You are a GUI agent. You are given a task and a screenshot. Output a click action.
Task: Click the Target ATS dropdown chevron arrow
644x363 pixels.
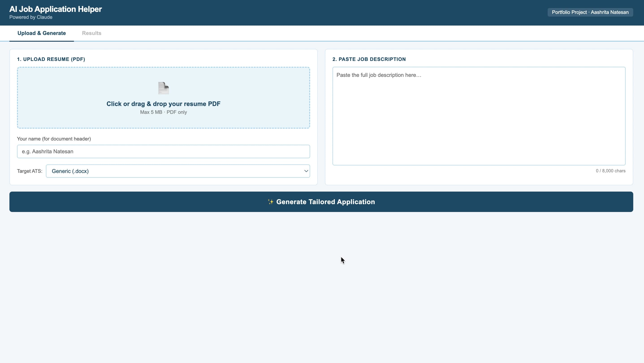click(x=306, y=171)
